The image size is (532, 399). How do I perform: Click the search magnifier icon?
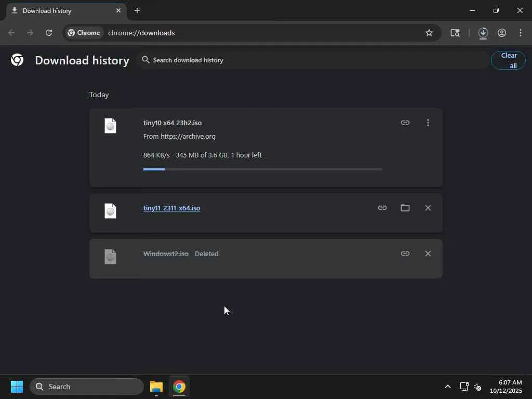[x=145, y=60]
